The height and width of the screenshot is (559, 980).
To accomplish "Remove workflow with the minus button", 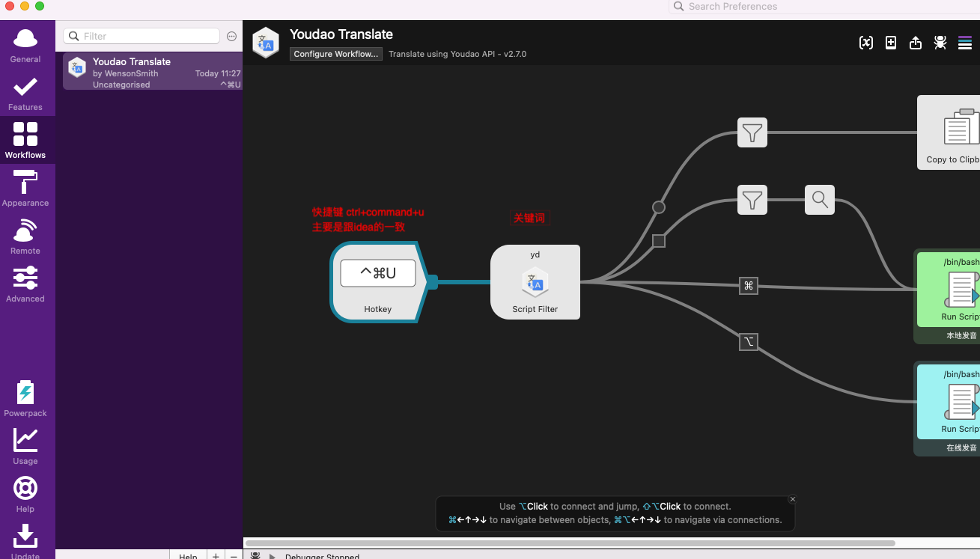I will pos(234,556).
